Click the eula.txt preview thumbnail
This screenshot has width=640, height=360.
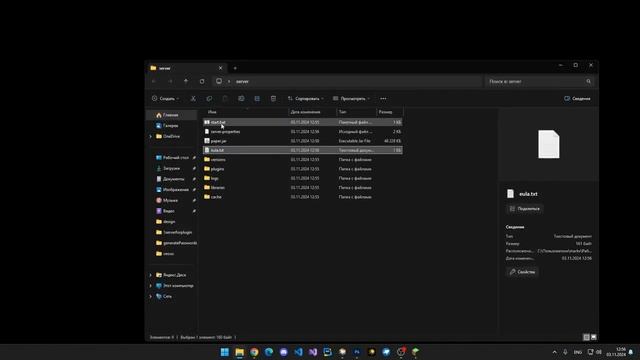pyautogui.click(x=549, y=144)
